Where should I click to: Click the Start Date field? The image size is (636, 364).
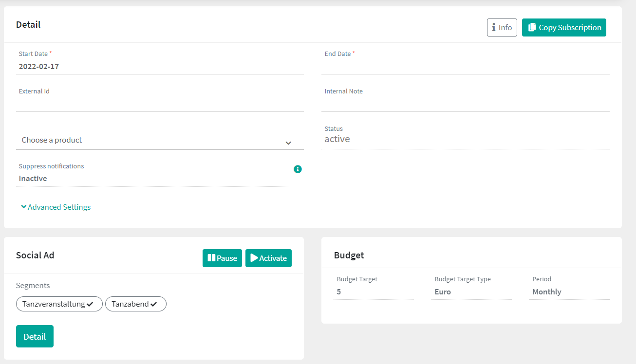coord(160,67)
